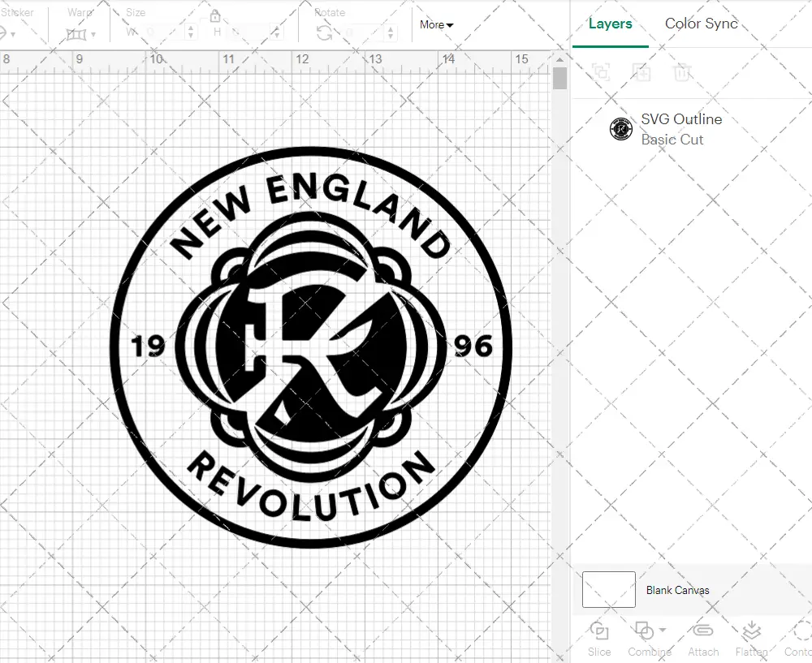Switch to the Color Sync tab
The width and height of the screenshot is (812, 663).
701,24
